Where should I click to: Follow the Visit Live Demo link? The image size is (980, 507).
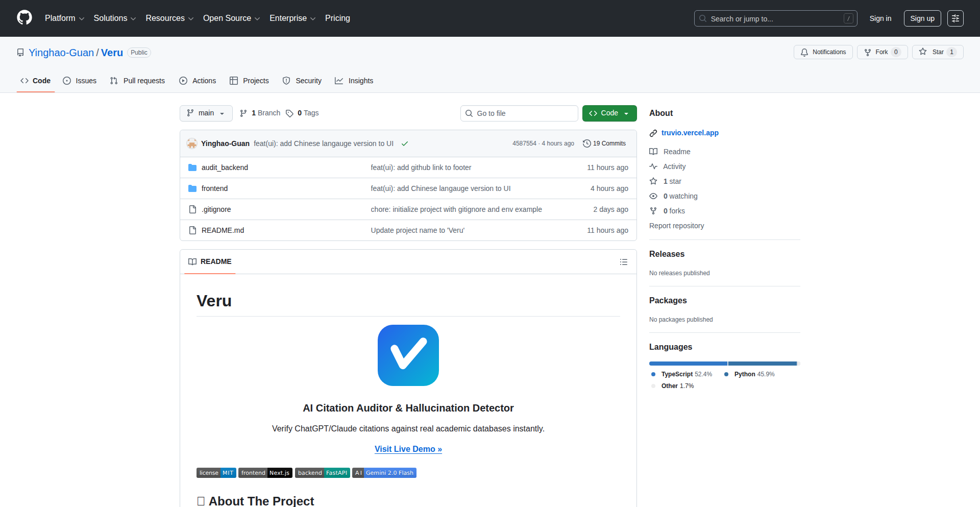[x=408, y=449]
